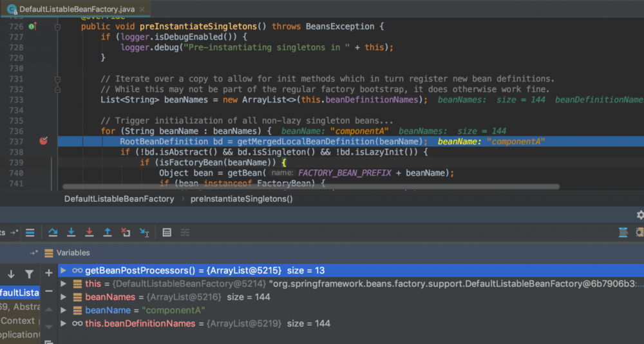
Task: Click the Step Out icon
Action: tap(108, 232)
